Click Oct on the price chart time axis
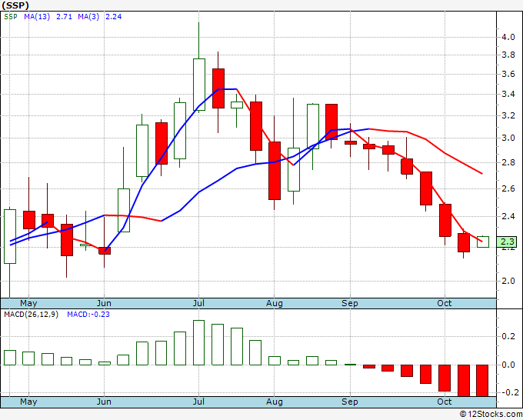 pyautogui.click(x=445, y=303)
